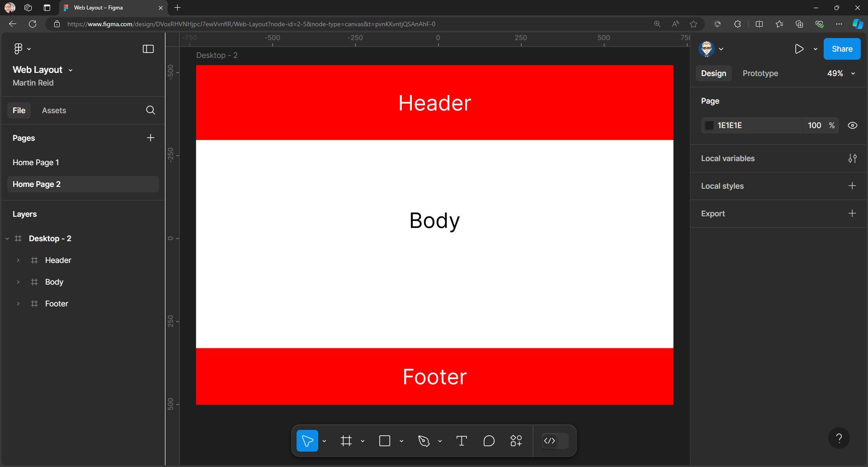Image resolution: width=868 pixels, height=467 pixels.
Task: Open the Actions and components tool
Action: [516, 441]
